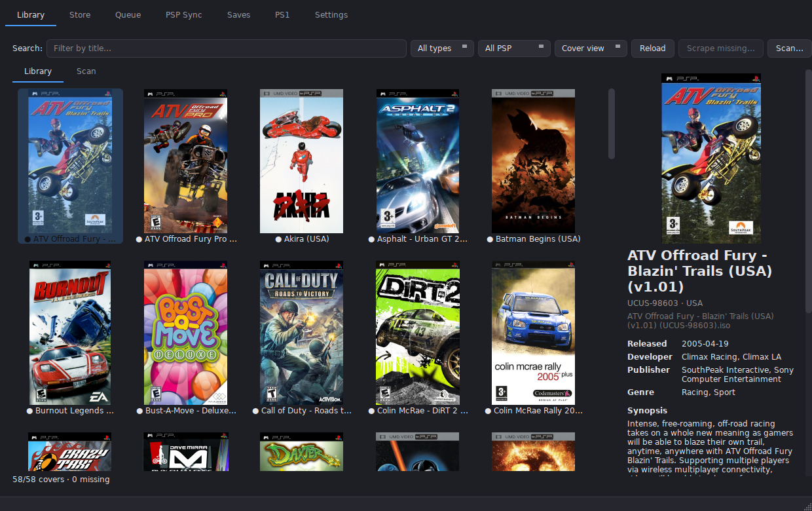Go to the Saves tab

(238, 14)
